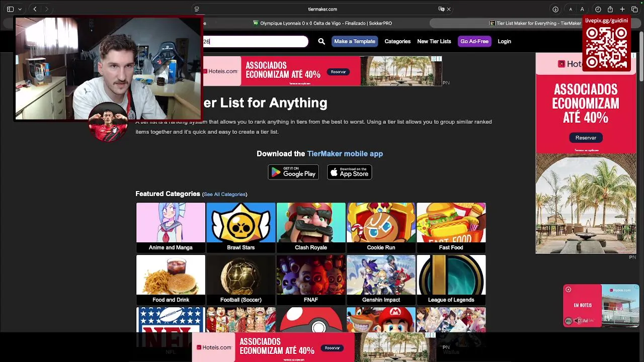Decrease text size with small A
This screenshot has height=362, width=644.
[571, 9]
